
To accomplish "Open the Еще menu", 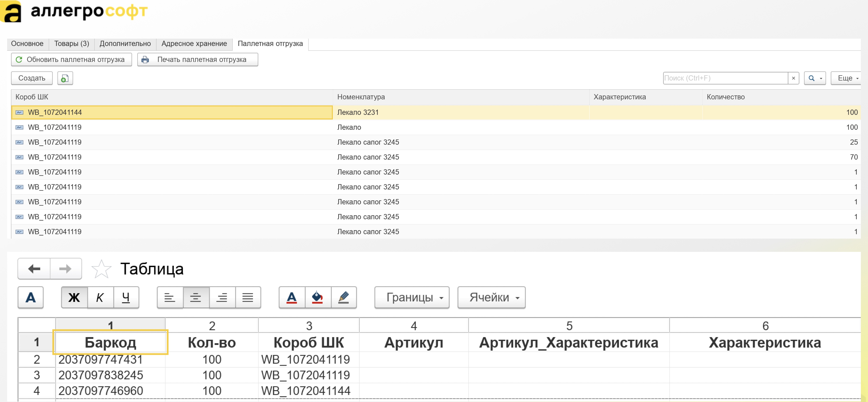I will [x=846, y=78].
